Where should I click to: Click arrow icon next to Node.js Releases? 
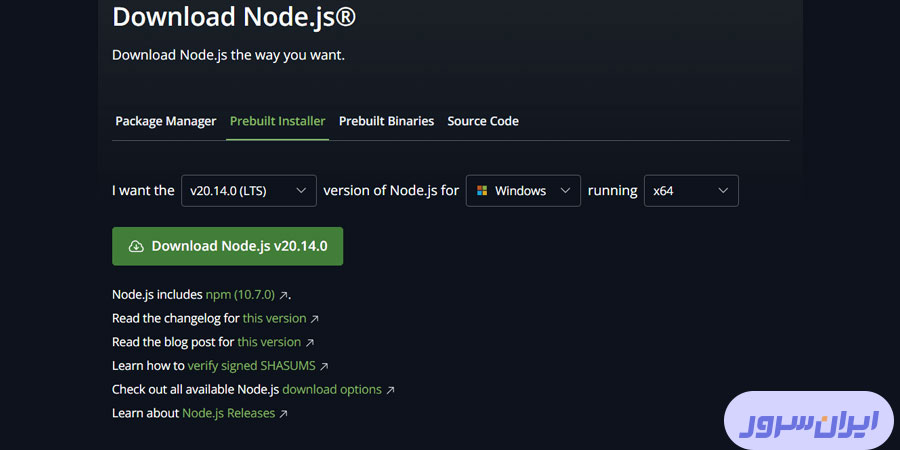[x=284, y=414]
